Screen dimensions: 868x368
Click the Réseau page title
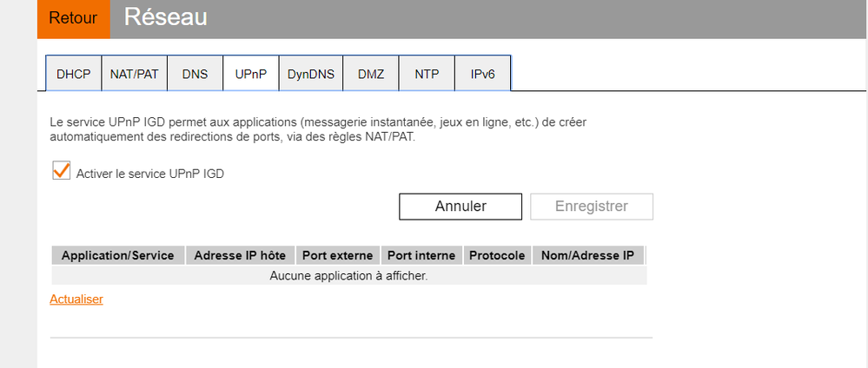165,17
